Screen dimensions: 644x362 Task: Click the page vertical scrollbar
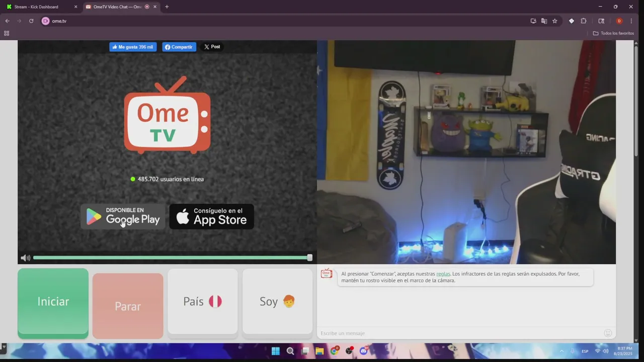tap(636, 101)
